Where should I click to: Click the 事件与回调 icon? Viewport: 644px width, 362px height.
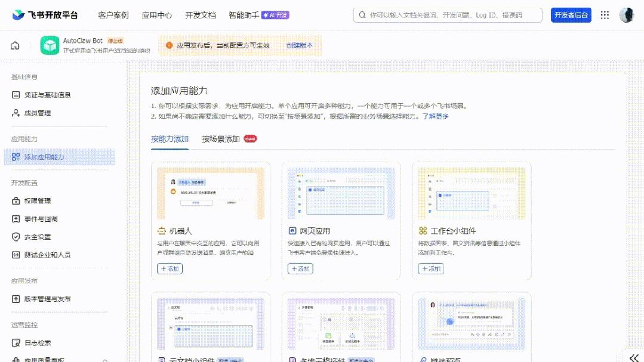click(16, 219)
